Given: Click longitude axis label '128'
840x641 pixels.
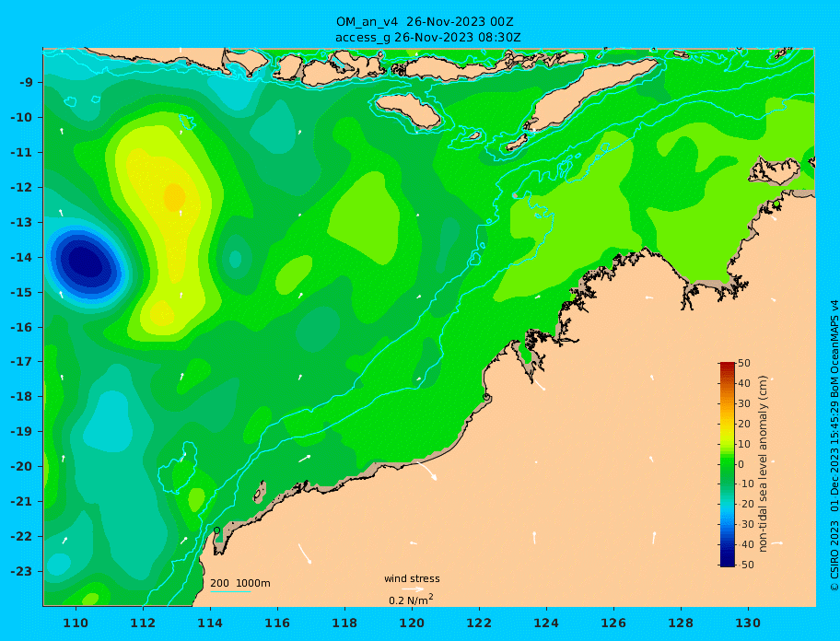Looking at the screenshot, I should point(681,623).
